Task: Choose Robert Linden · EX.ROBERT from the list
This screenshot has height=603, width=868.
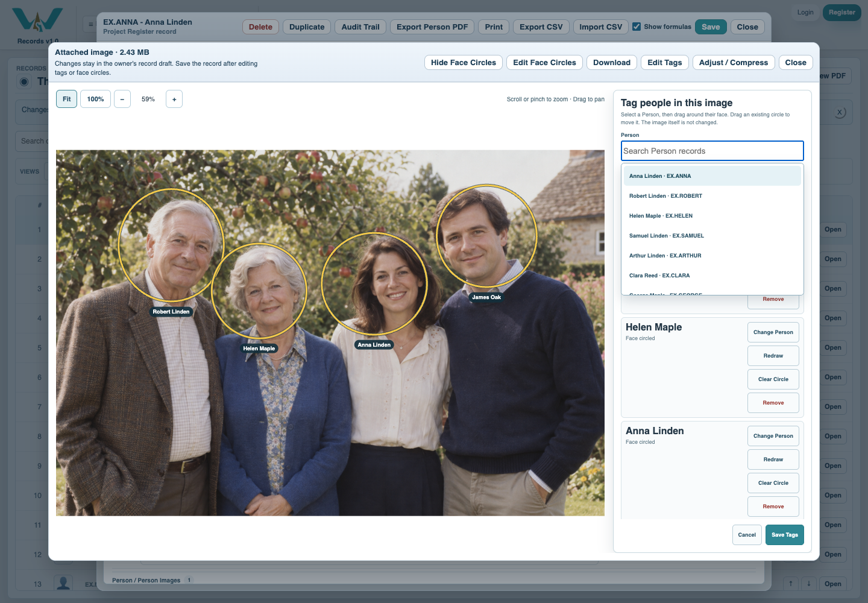Action: tap(712, 196)
